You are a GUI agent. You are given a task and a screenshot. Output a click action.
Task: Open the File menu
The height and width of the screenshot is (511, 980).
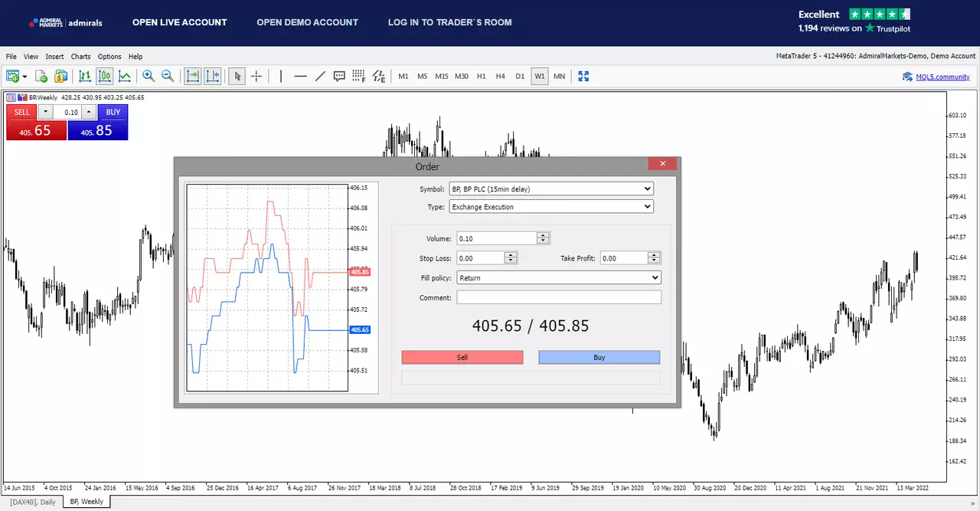tap(11, 57)
